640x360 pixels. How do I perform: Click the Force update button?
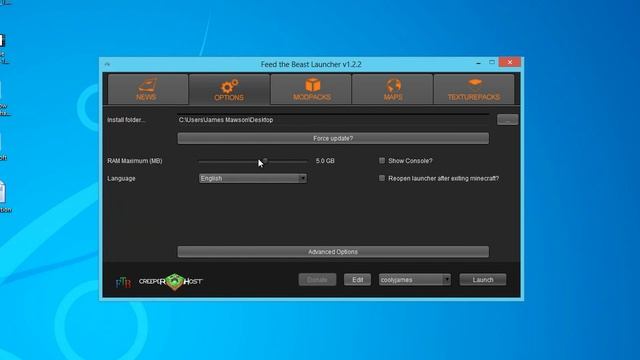(333, 138)
